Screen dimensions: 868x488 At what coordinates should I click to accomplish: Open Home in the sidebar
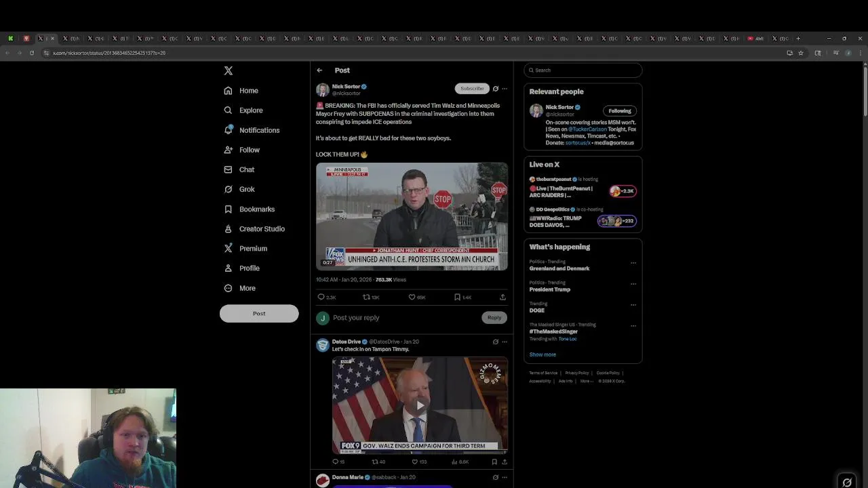coord(241,91)
